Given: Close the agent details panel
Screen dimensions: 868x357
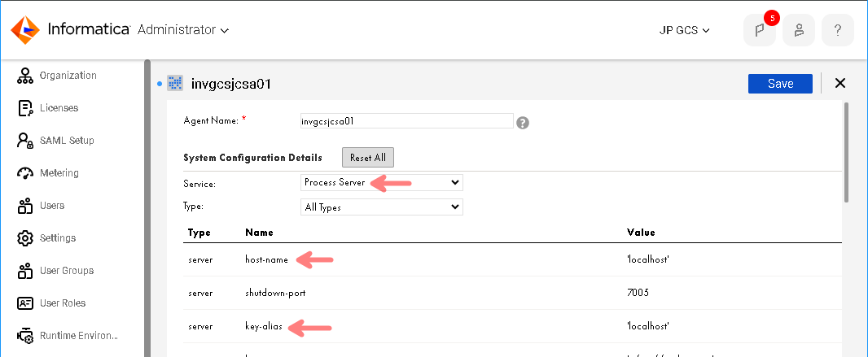Looking at the screenshot, I should click(840, 84).
